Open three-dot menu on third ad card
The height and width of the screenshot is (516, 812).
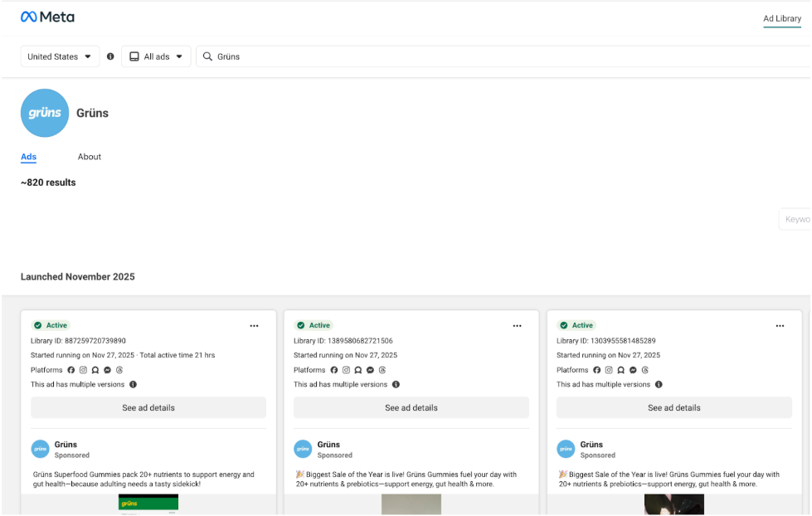pyautogui.click(x=780, y=326)
